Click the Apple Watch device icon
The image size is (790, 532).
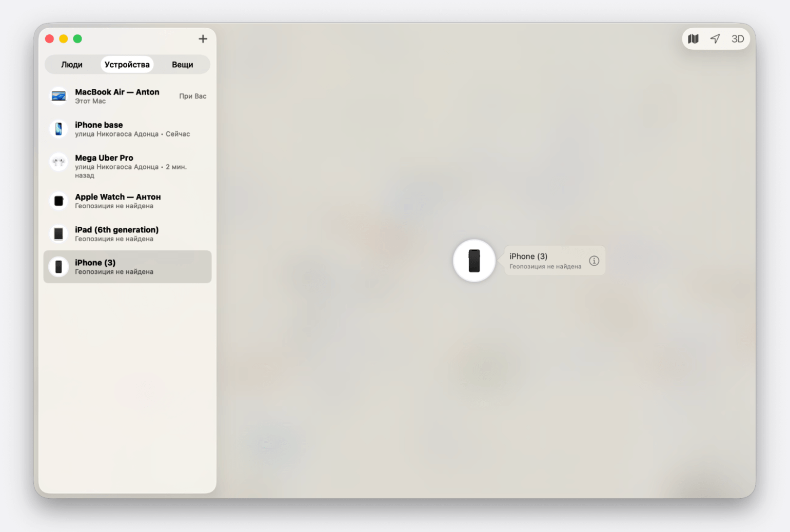tap(59, 201)
